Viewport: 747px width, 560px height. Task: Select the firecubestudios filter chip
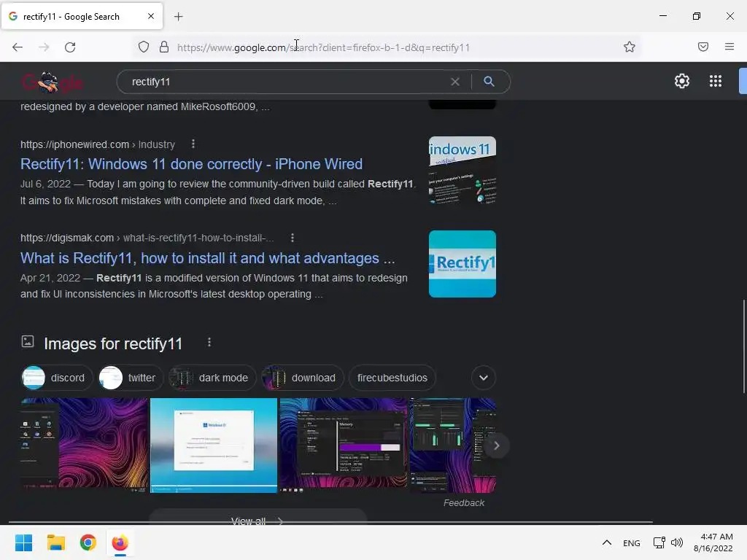[392, 378]
